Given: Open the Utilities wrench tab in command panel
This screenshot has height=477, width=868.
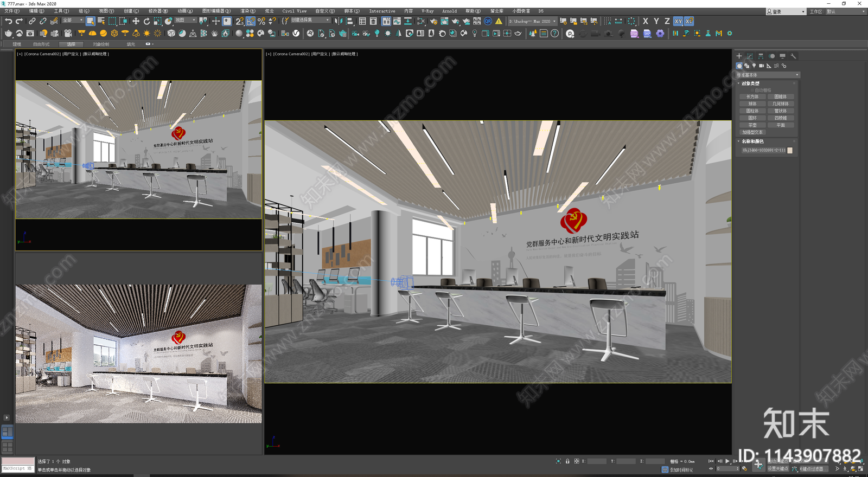Looking at the screenshot, I should click(793, 56).
